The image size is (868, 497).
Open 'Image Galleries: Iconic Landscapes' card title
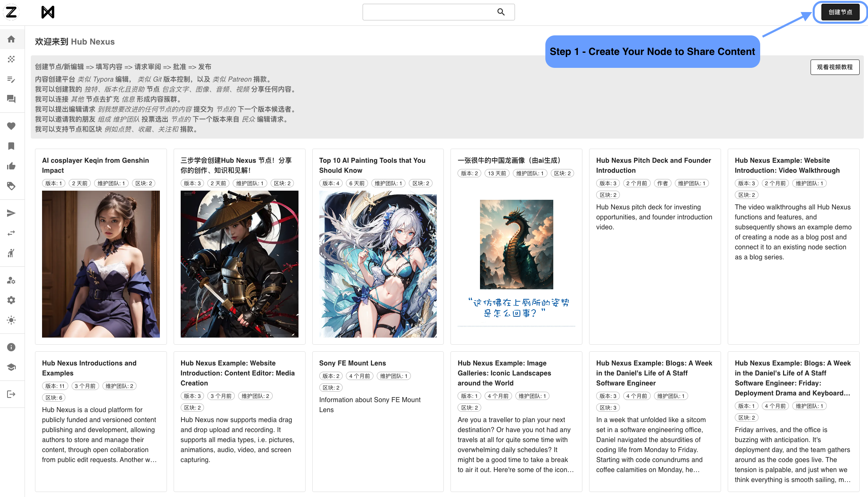coord(504,373)
